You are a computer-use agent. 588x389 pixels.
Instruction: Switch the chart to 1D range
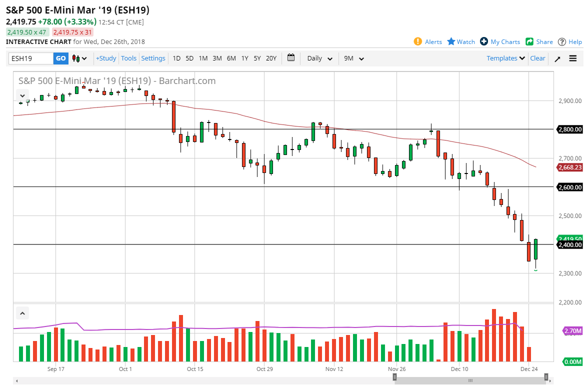click(x=176, y=58)
